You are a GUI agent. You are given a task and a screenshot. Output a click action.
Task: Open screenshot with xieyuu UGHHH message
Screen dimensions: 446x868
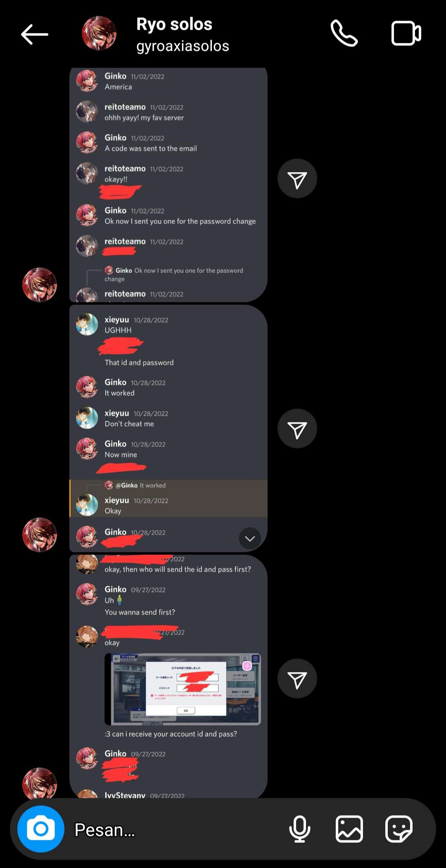(168, 429)
